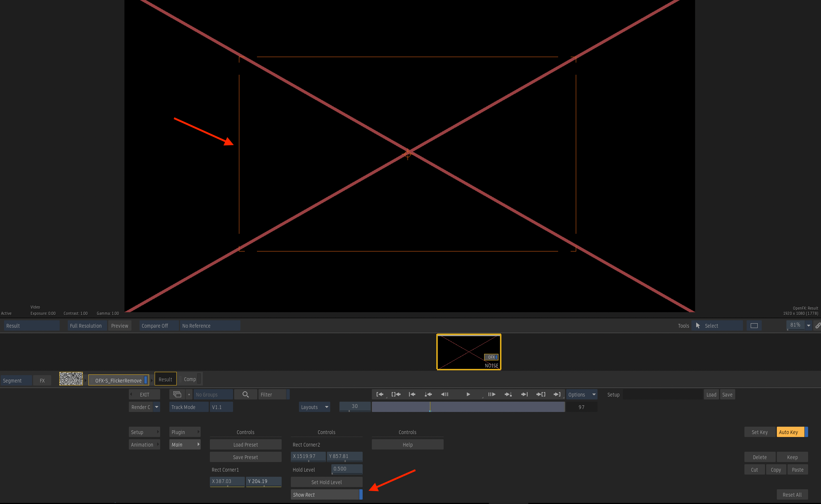Click the viewport layout rectangle icon

pos(754,326)
